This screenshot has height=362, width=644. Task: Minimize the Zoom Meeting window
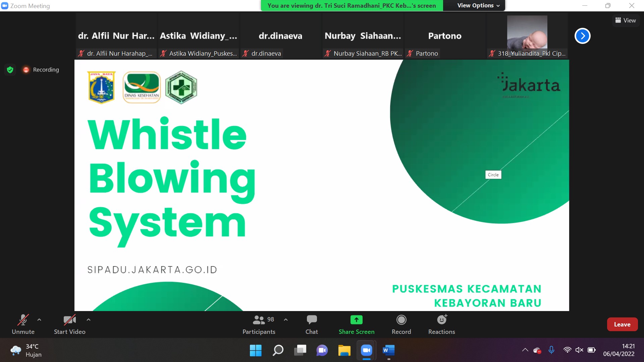tap(585, 6)
